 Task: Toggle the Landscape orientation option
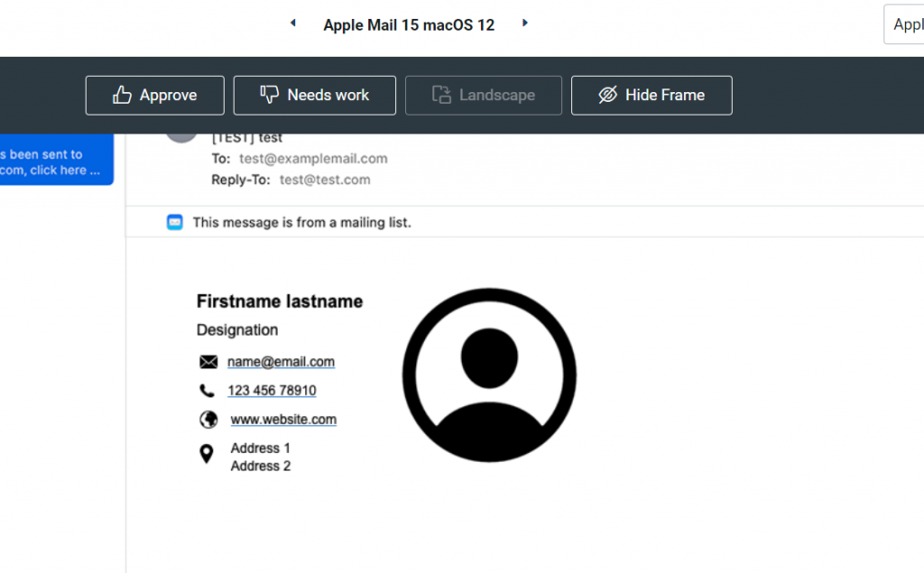click(x=484, y=96)
